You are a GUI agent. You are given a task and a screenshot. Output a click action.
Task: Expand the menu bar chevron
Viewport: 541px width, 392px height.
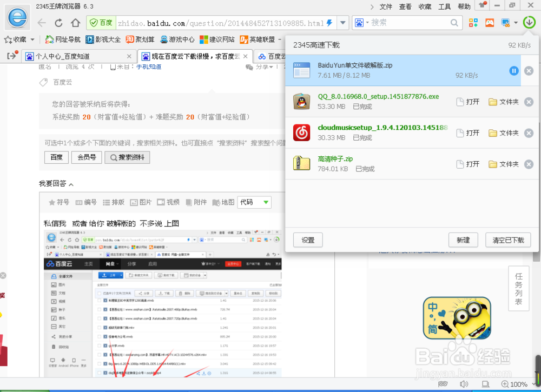[372, 7]
